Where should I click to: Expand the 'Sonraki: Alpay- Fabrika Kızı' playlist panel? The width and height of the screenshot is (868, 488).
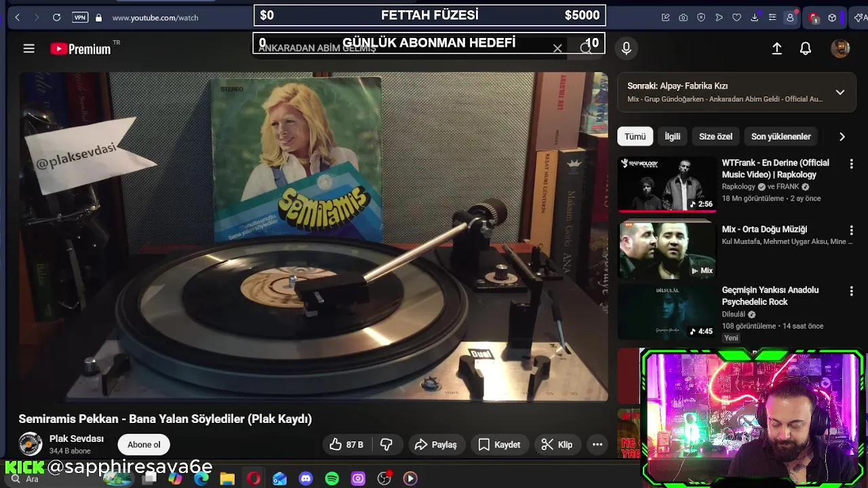(840, 92)
